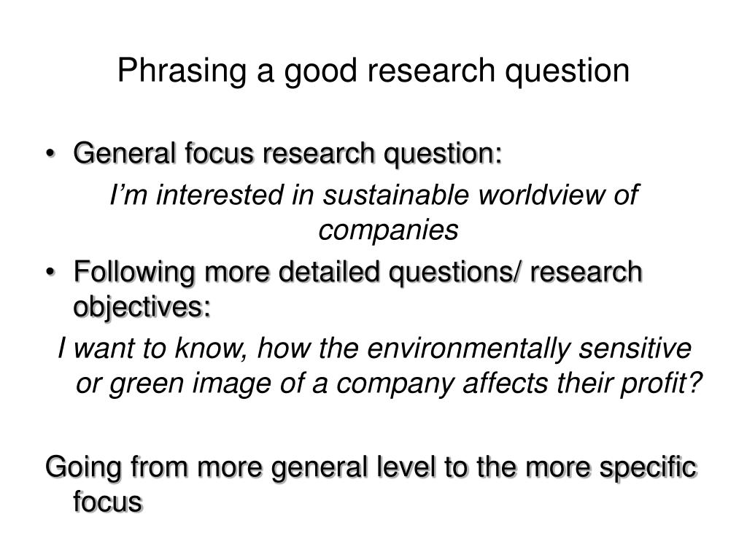This screenshot has height=560, width=747.
Task: Select the 'General focus research question:' bullet text
Action: 287,155
